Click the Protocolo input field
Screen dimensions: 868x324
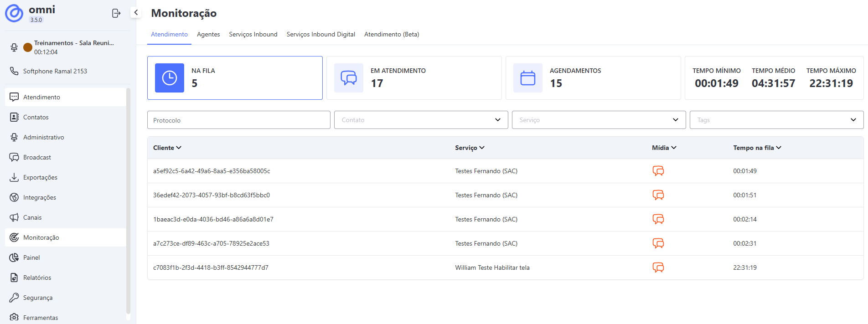click(239, 120)
